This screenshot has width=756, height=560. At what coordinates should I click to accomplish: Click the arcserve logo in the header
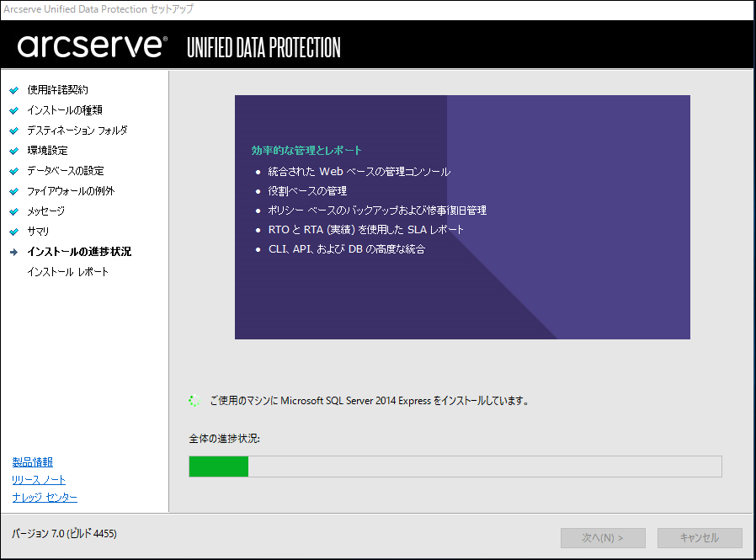pyautogui.click(x=92, y=46)
